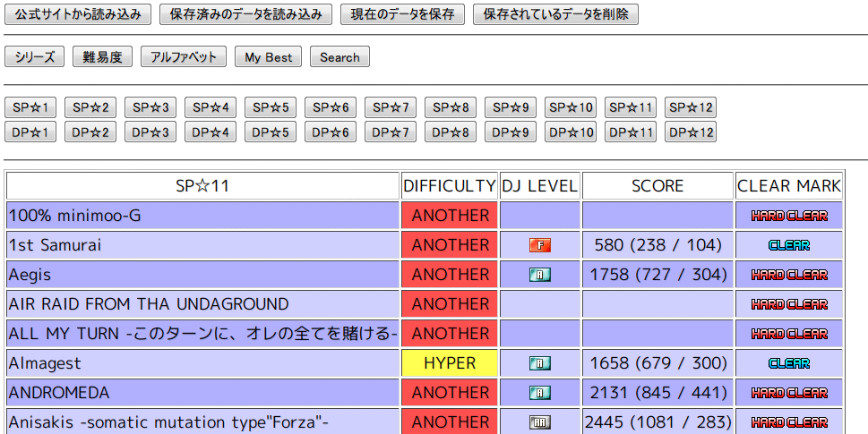868x434 pixels.
Task: Open the Search view
Action: coord(339,57)
